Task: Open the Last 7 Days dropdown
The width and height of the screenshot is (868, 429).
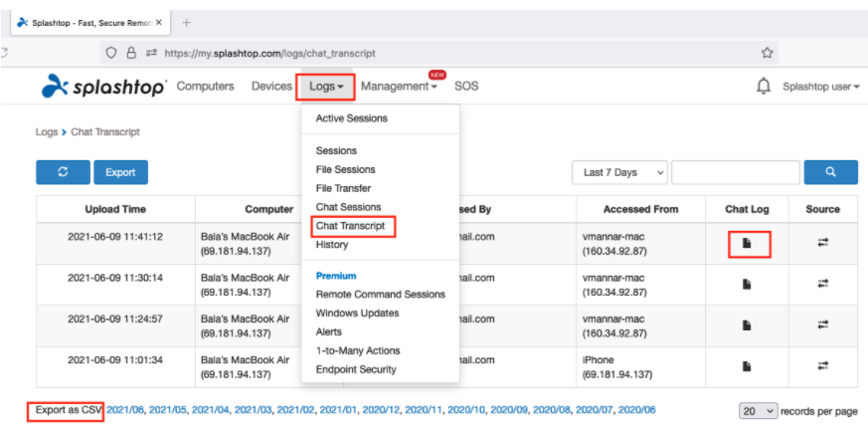Action: (x=620, y=172)
